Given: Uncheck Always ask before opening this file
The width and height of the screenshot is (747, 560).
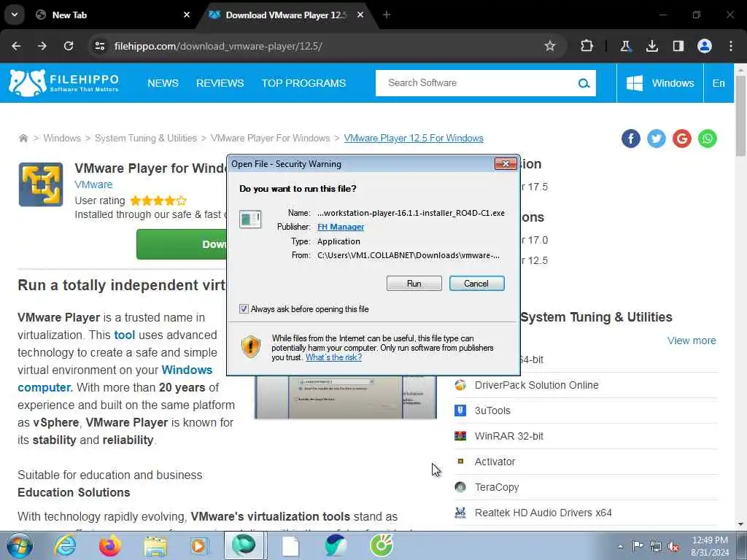Looking at the screenshot, I should point(244,309).
